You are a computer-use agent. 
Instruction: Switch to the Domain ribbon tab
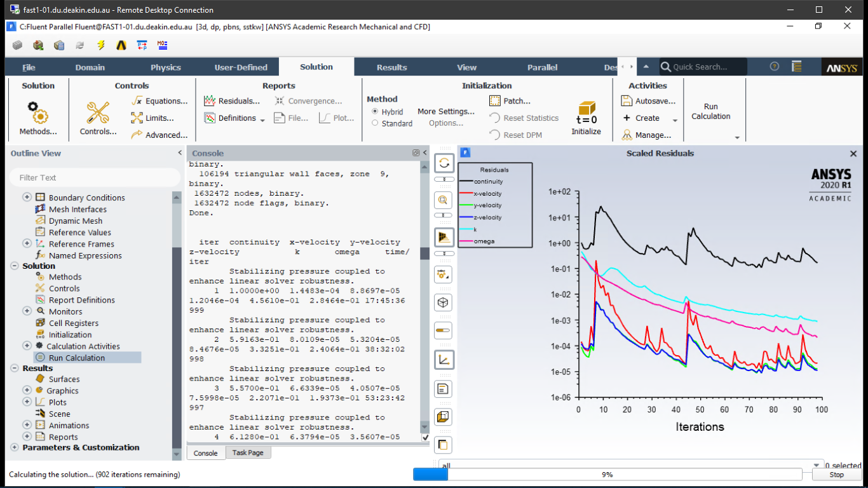(90, 67)
